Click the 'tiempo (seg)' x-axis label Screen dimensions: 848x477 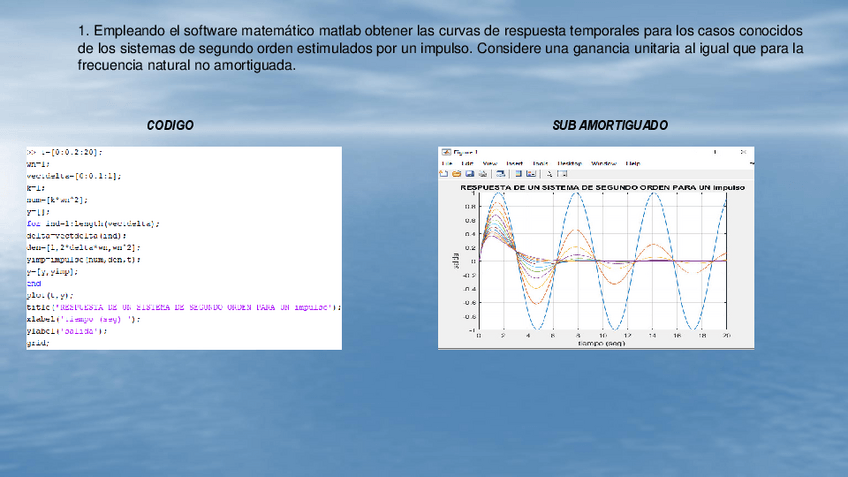[x=601, y=343]
